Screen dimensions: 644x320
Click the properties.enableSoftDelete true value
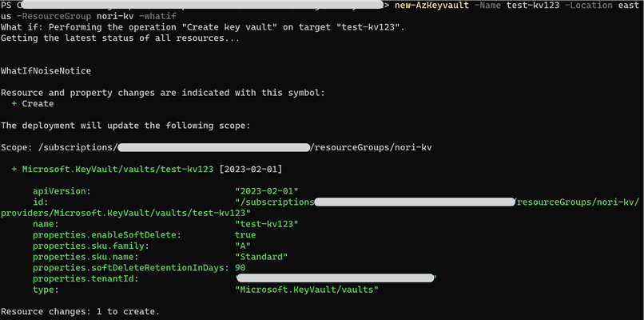[245, 235]
